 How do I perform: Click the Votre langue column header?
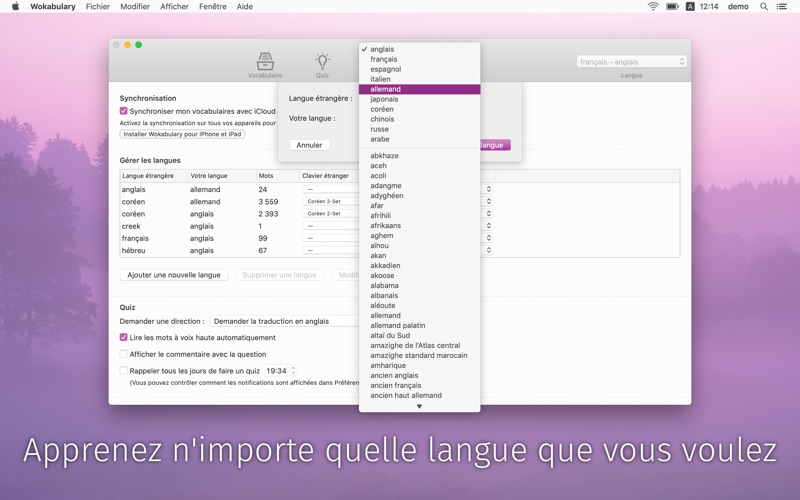[x=221, y=176]
